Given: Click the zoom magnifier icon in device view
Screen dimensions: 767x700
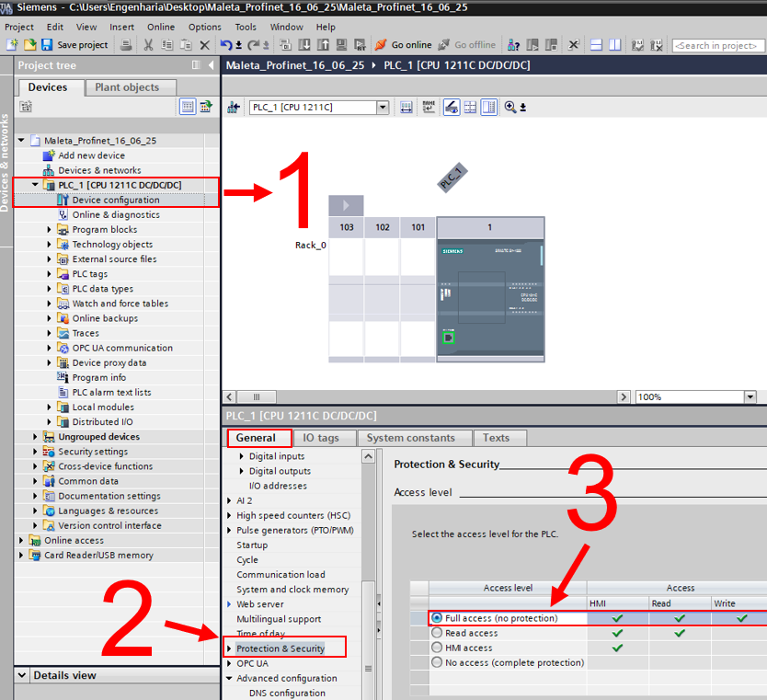Looking at the screenshot, I should point(510,108).
